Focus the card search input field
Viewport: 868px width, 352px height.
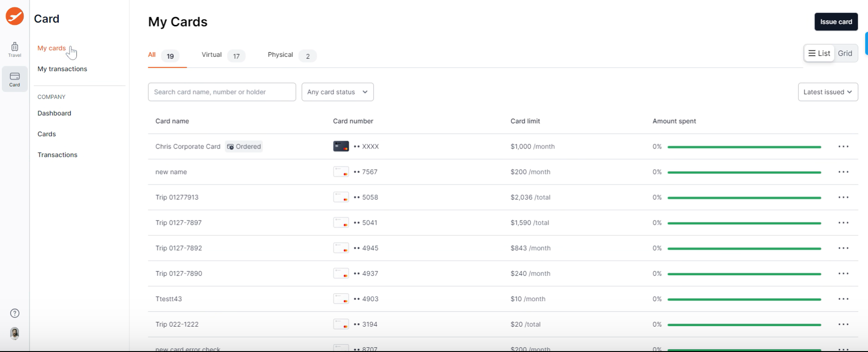tap(221, 92)
